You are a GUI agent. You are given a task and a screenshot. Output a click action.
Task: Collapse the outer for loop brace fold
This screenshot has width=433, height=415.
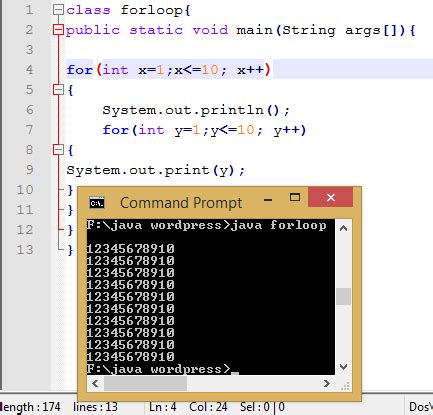point(58,90)
